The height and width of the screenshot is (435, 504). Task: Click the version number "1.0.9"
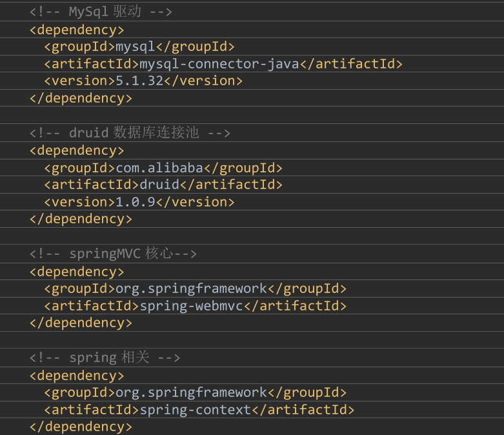136,202
